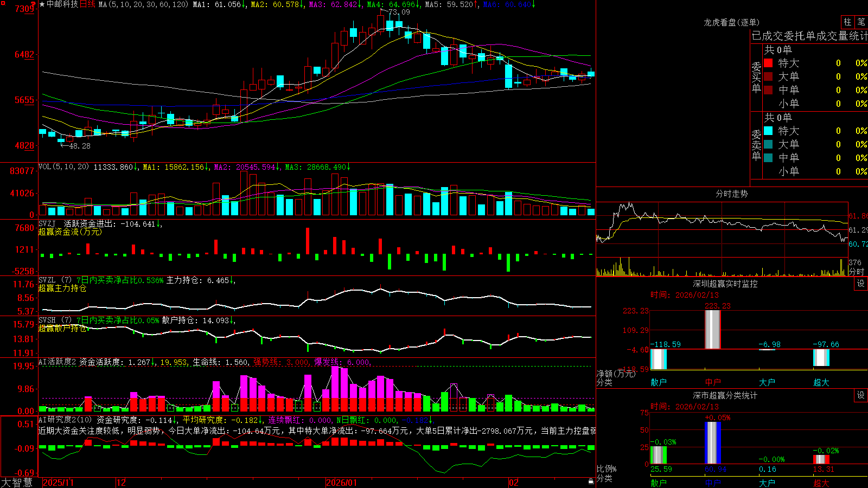Jump to the 2026/01 timeline marker
868x488 pixels.
342,483
